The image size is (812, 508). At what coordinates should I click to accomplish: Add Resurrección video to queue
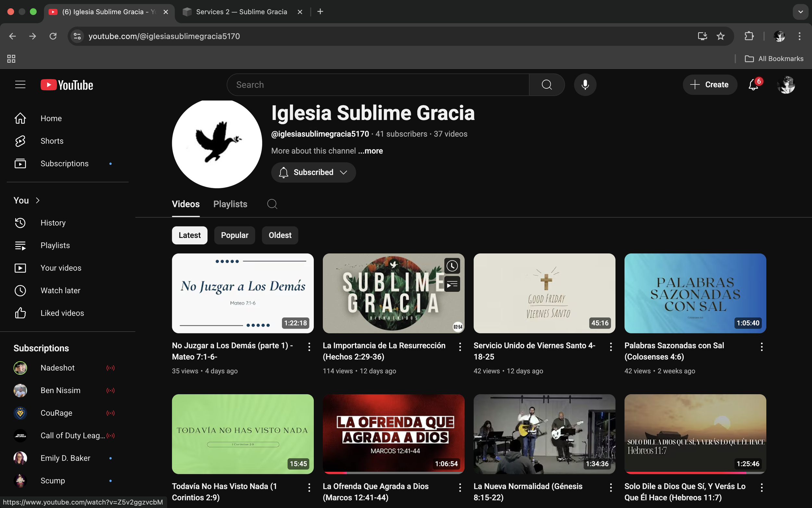click(452, 284)
